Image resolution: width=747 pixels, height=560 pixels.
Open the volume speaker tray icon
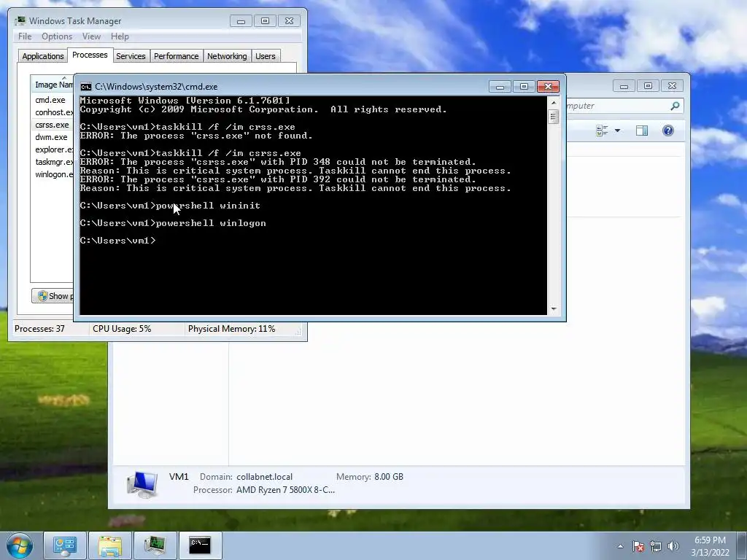(673, 546)
